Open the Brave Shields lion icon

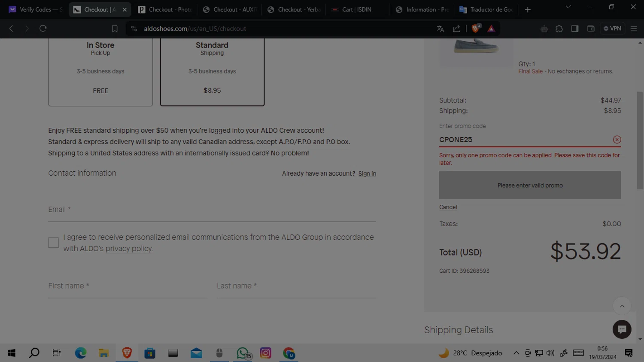click(x=476, y=29)
